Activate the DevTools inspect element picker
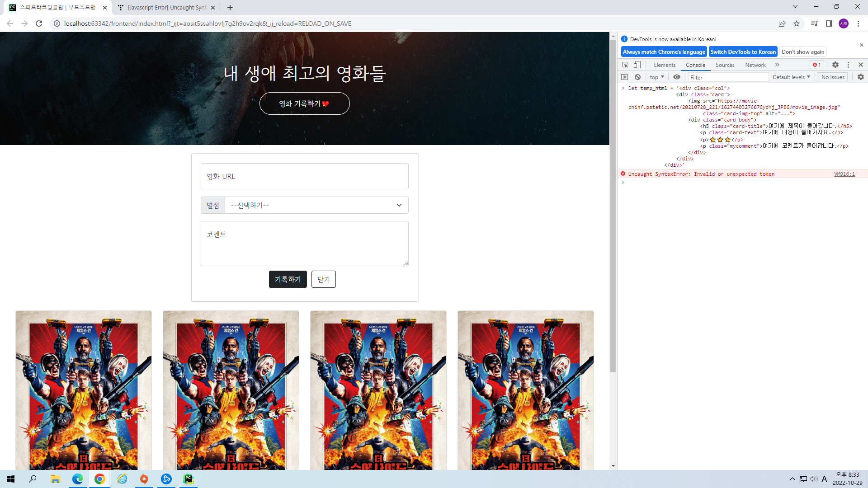The image size is (868, 488). click(x=625, y=65)
